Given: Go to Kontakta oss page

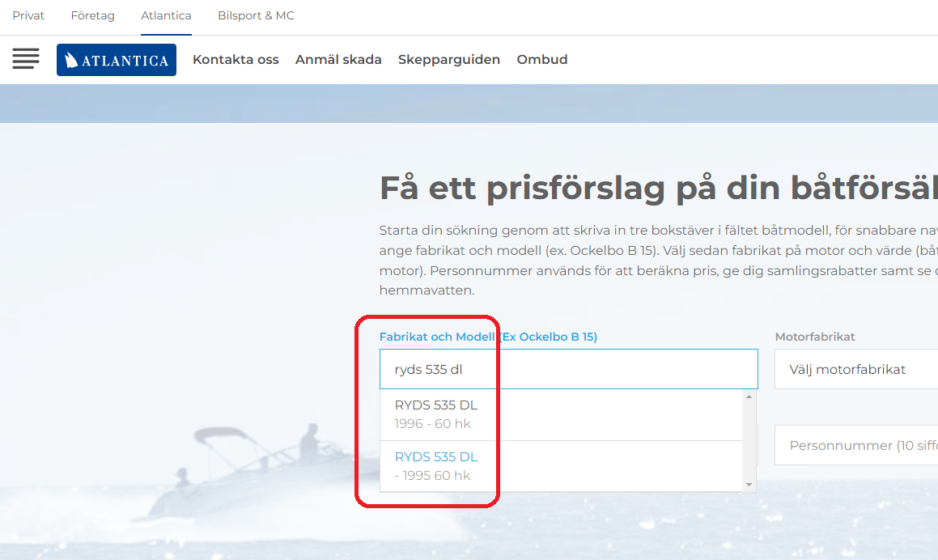Looking at the screenshot, I should (236, 59).
